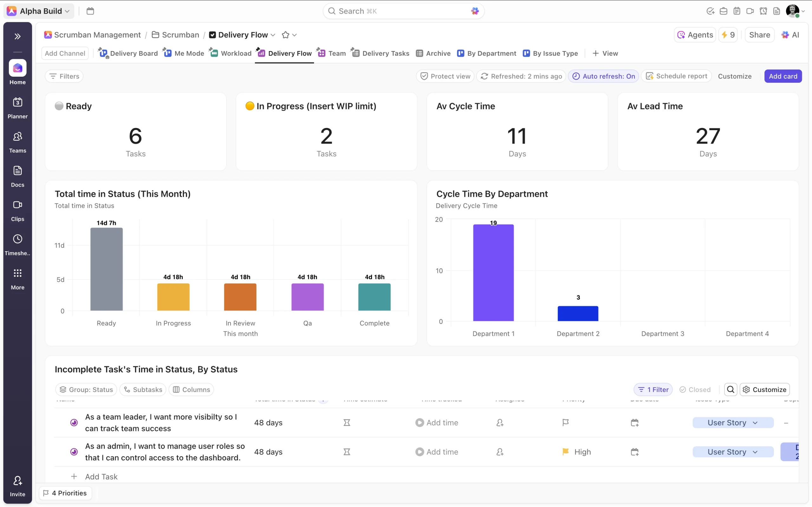Image resolution: width=812 pixels, height=507 pixels.
Task: Favorite this view with the star icon
Action: click(x=285, y=35)
